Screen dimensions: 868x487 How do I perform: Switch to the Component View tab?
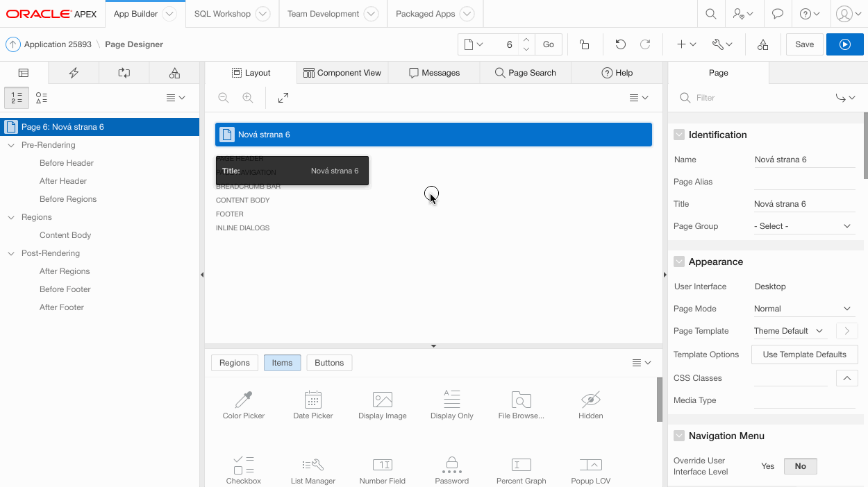[342, 73]
